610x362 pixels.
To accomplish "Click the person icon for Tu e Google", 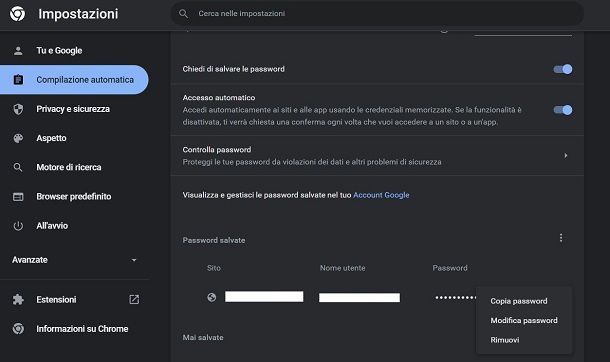I will pos(18,51).
